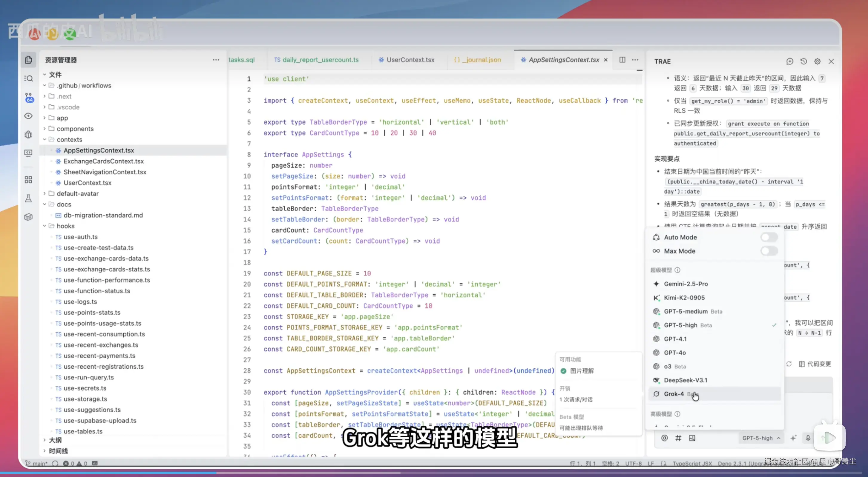This screenshot has height=477, width=868.
Task: Click the info icon beside 高级模型
Action: pos(678,414)
